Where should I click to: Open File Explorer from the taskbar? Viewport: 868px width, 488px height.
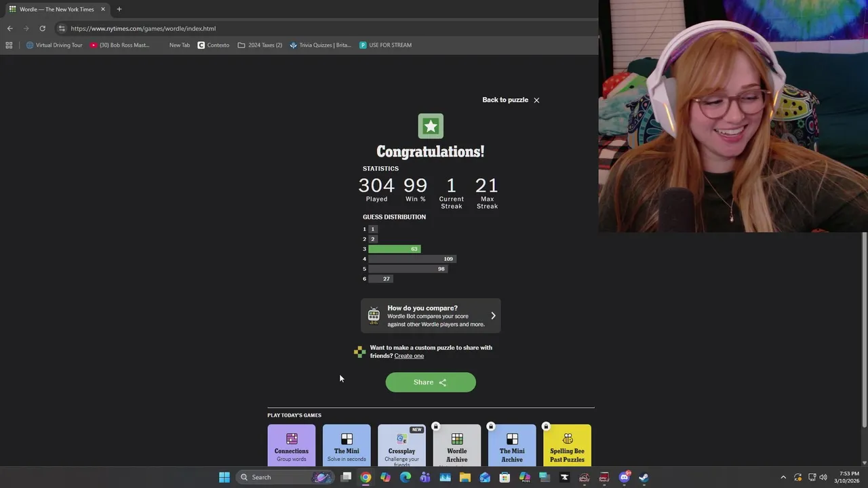click(465, 477)
